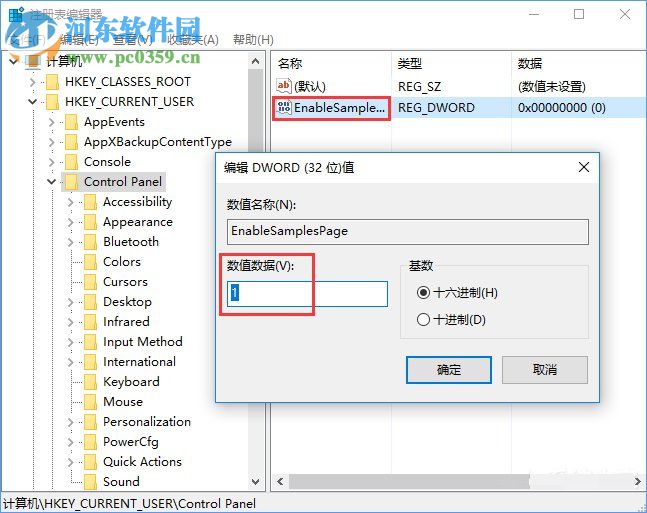Click the REG_DWORD type cell
Image resolution: width=647 pixels, height=513 pixels.
point(436,108)
